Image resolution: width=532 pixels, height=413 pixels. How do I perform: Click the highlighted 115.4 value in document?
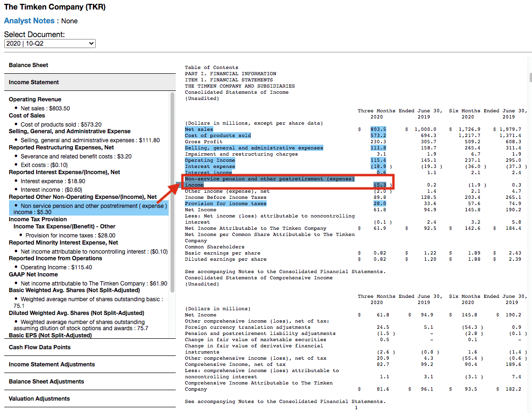[378, 160]
